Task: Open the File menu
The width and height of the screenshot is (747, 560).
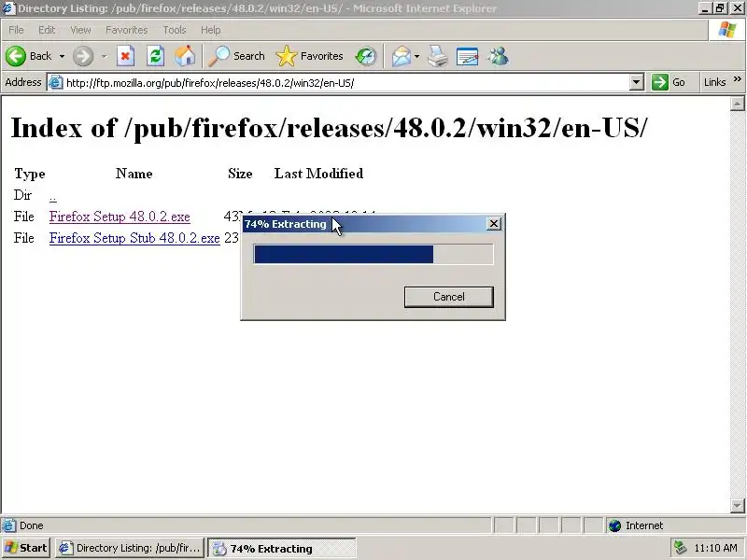Action: click(16, 30)
